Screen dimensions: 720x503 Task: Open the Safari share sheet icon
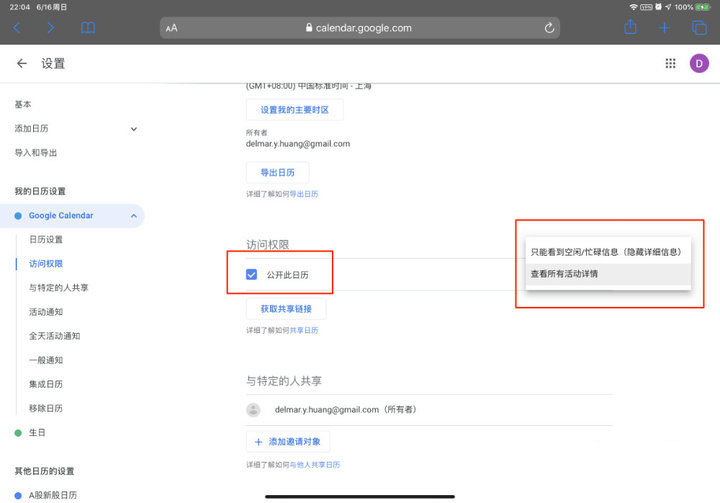(x=630, y=27)
